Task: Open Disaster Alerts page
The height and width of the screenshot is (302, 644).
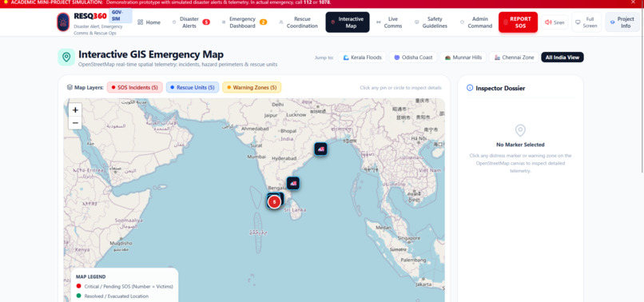Action: click(191, 22)
